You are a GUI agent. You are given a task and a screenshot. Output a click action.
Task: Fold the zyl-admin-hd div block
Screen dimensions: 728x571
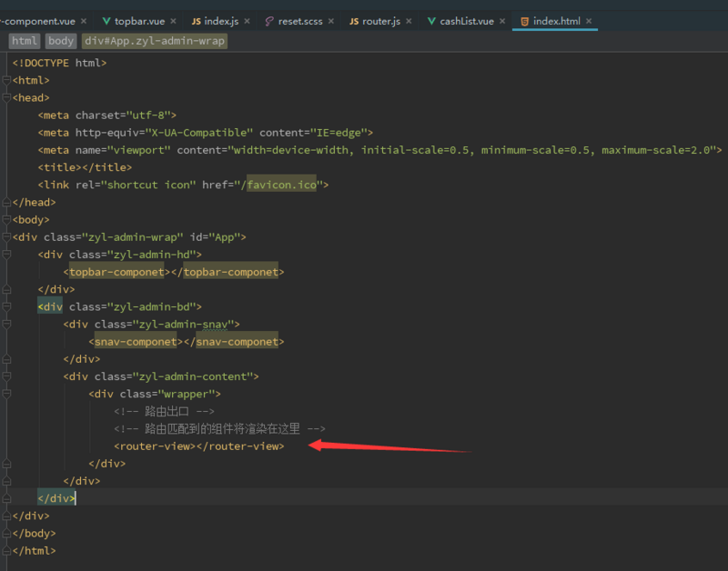[x=6, y=255]
